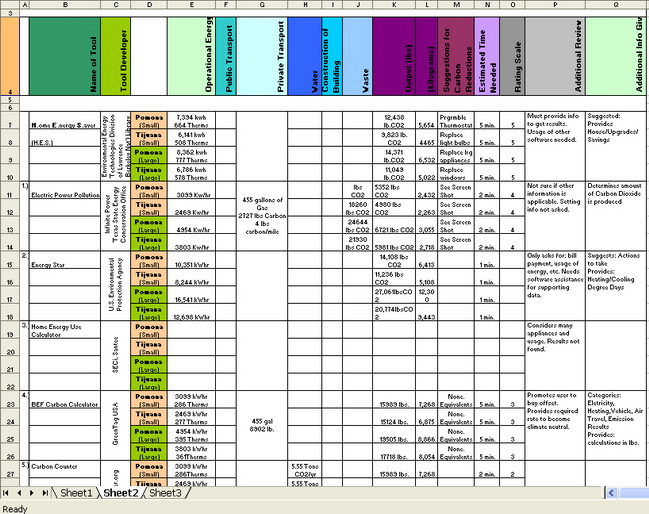Screen dimensions: 649x514
Task: Select column D header
Action: coord(149,5)
